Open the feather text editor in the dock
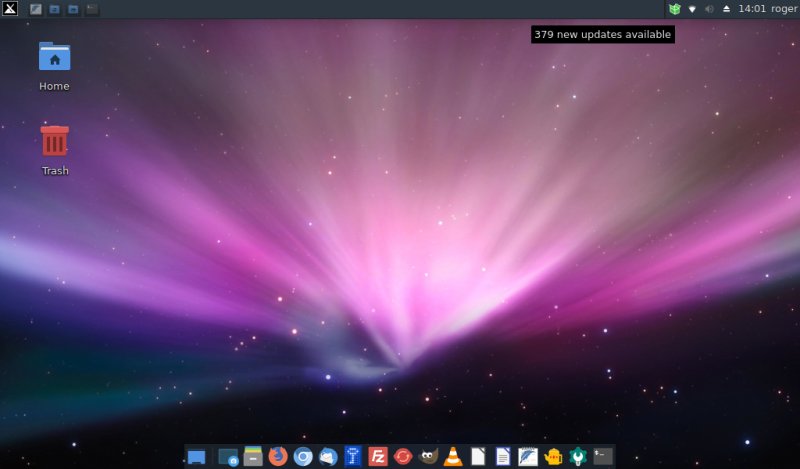The width and height of the screenshot is (800, 469). tap(528, 456)
